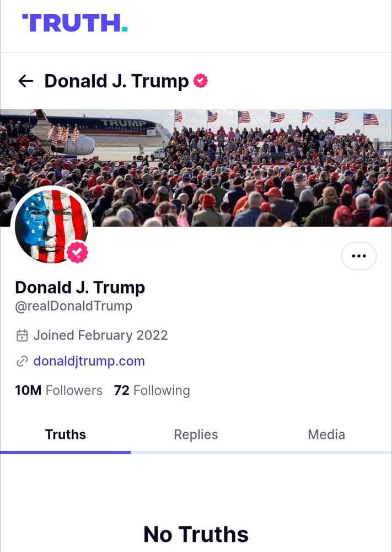Click the verified badge on profile avatar
The height and width of the screenshot is (552, 392).
(x=77, y=252)
